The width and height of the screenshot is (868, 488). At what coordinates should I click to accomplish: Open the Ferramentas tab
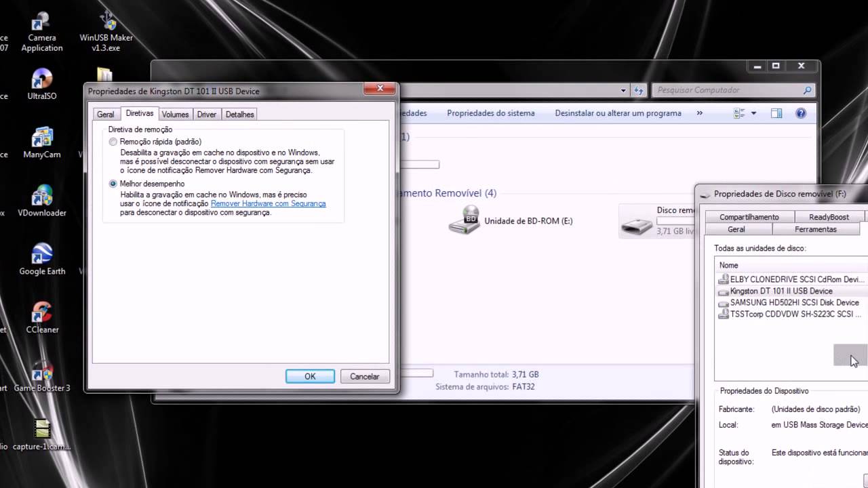tap(816, 229)
